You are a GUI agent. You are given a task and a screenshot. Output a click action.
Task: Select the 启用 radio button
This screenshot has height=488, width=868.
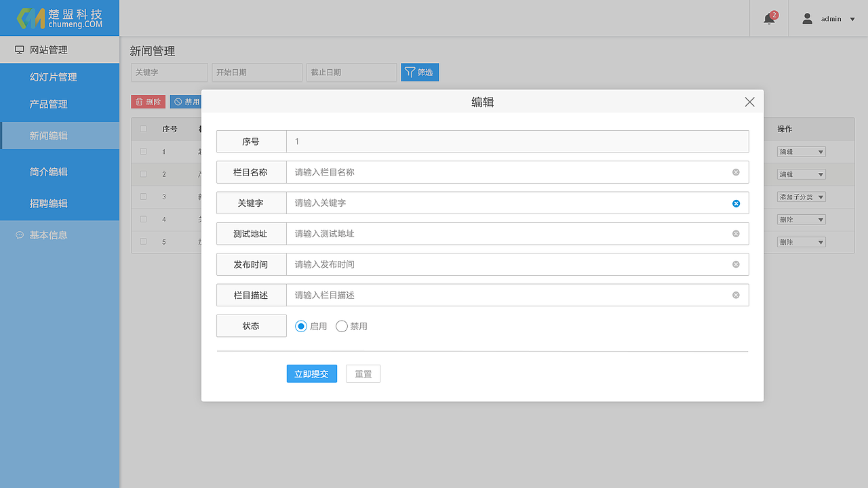[x=301, y=327]
